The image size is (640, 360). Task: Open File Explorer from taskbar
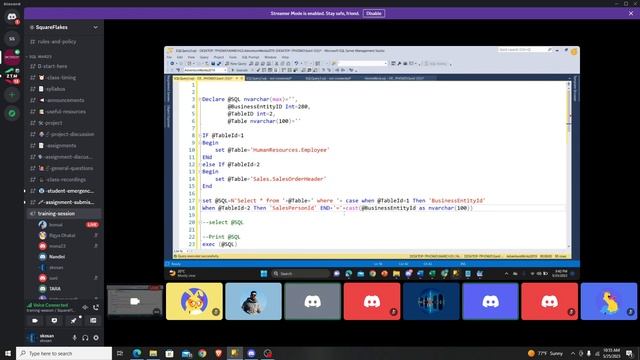(x=153, y=353)
